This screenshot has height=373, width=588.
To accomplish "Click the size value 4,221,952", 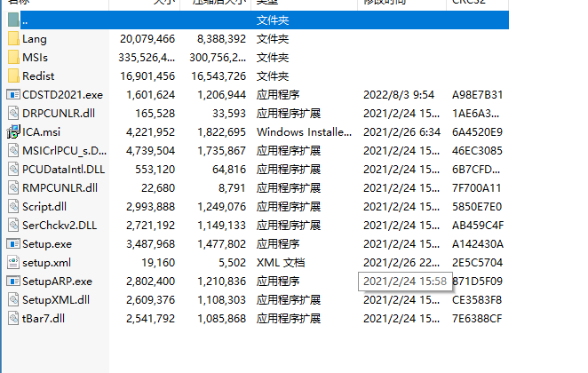I will [150, 132].
